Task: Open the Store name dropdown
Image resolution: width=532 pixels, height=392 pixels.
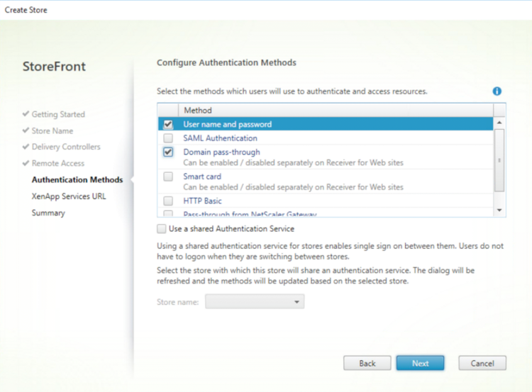Action: click(255, 301)
